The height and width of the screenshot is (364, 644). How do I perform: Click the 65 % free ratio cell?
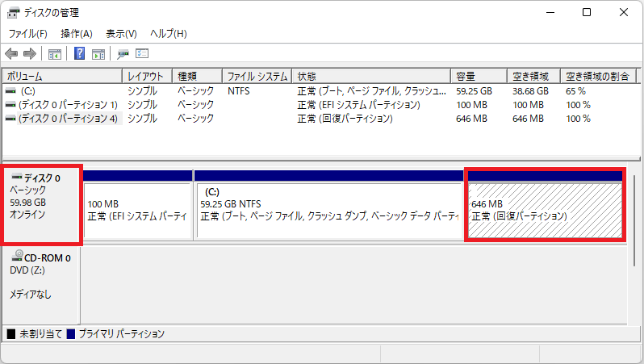[575, 90]
